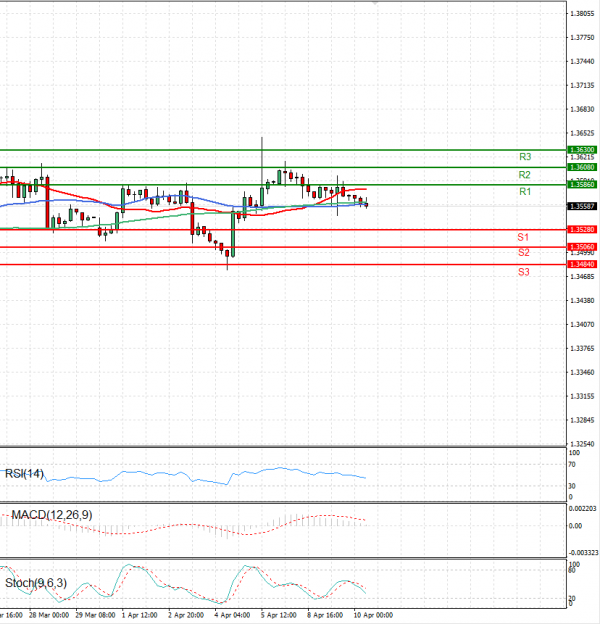Click the RSI 30 level label

coord(572,486)
